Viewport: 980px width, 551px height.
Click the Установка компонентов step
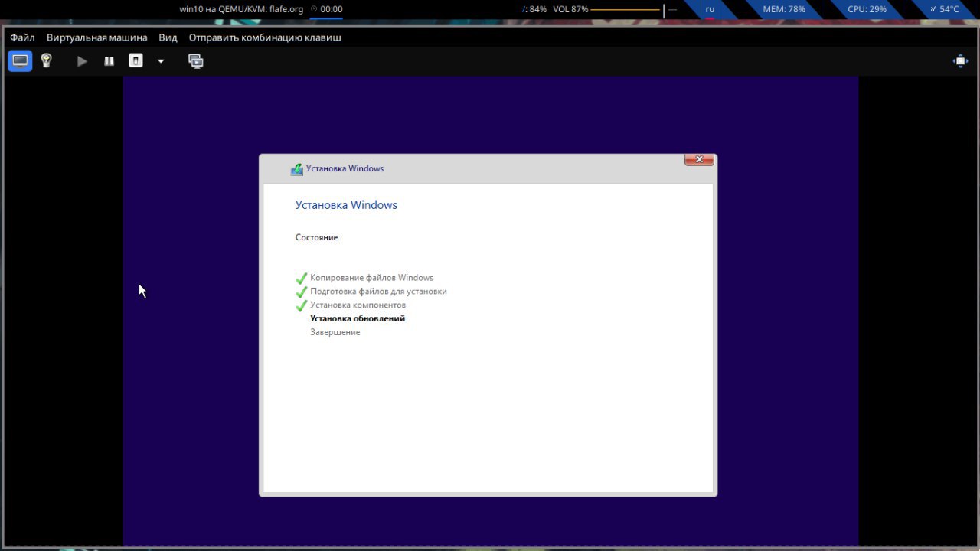(358, 305)
